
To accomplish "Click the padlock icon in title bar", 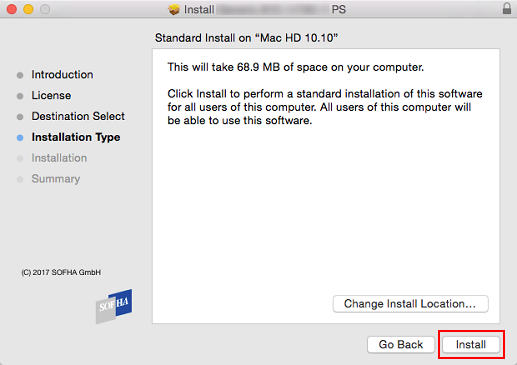I will 507,9.
